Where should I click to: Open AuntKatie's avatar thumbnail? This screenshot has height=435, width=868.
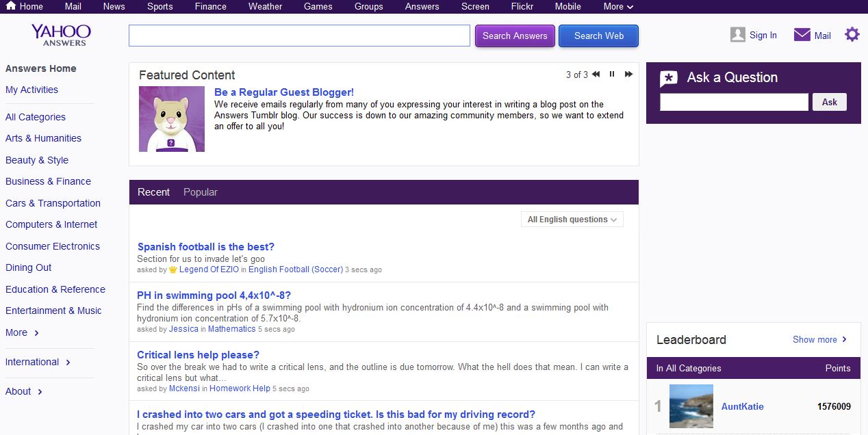(691, 406)
